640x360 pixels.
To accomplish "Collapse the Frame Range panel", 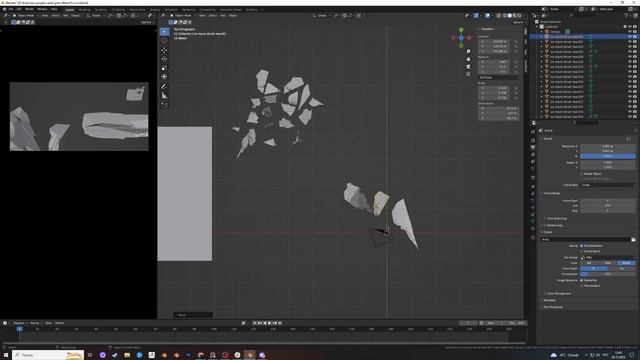I will 551,193.
